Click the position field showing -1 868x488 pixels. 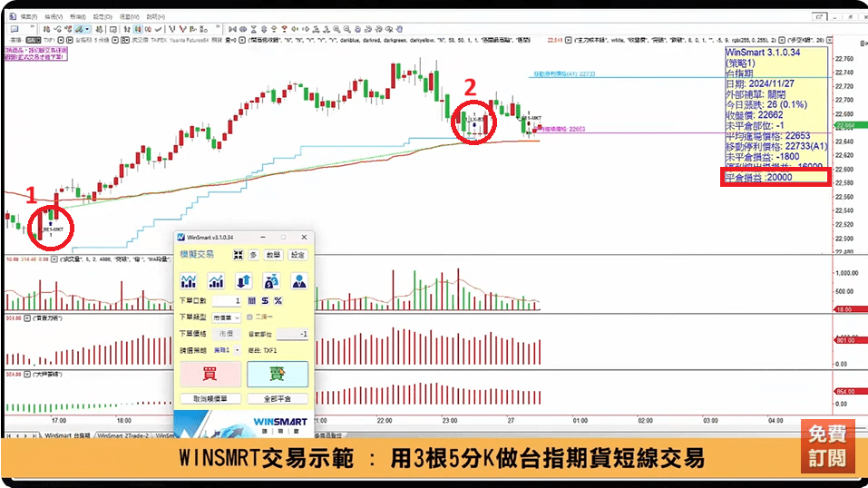point(292,334)
